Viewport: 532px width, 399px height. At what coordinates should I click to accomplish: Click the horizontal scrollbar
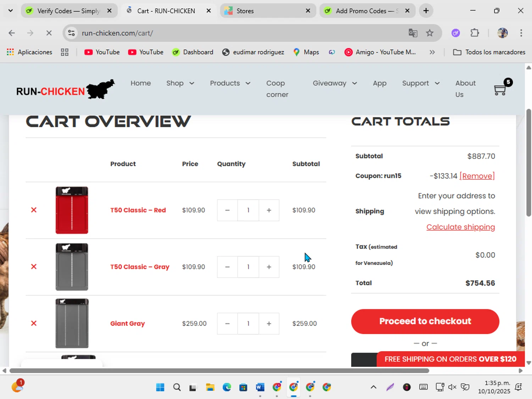tap(219, 371)
